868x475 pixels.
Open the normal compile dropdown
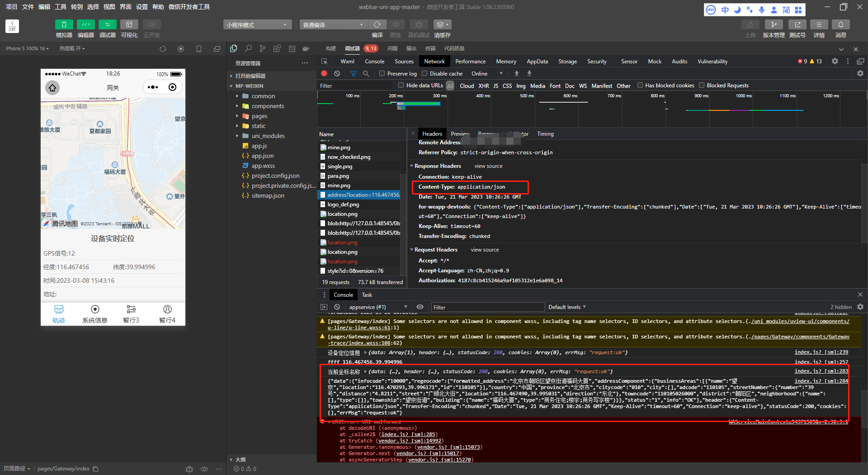tap(334, 24)
